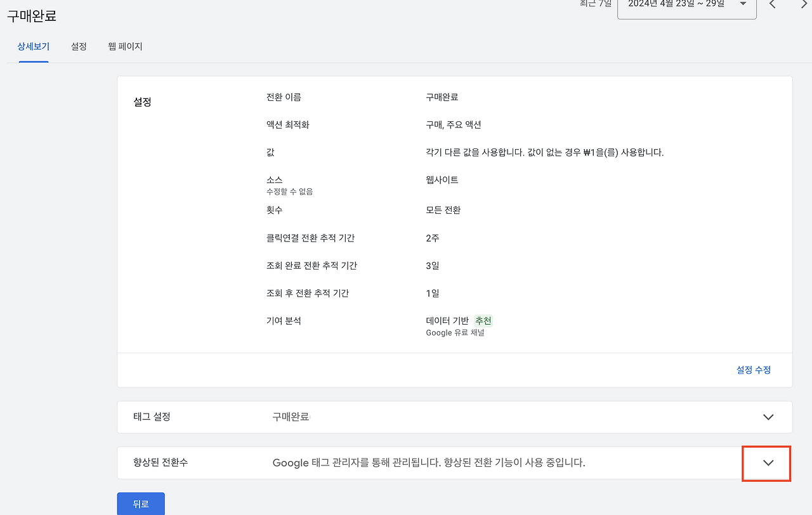Navigate to previous period with left arrow
812x515 pixels.
[x=772, y=4]
